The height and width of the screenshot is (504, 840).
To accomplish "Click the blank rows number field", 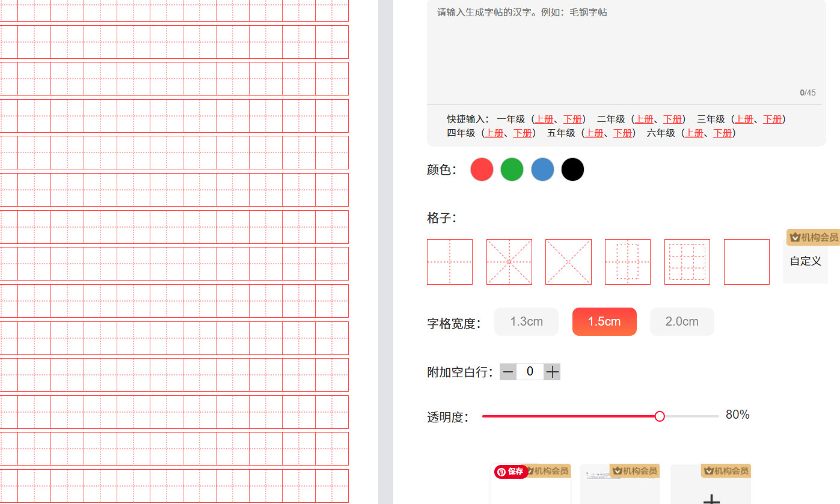I will [x=530, y=372].
